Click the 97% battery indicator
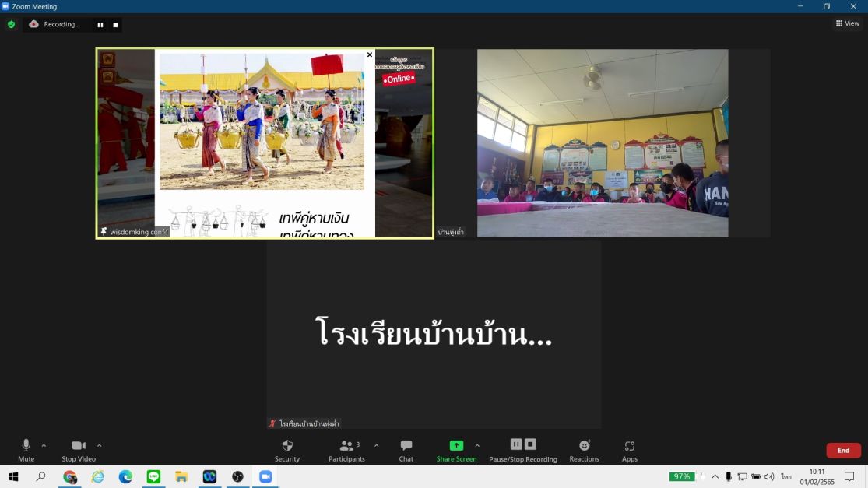 (681, 476)
